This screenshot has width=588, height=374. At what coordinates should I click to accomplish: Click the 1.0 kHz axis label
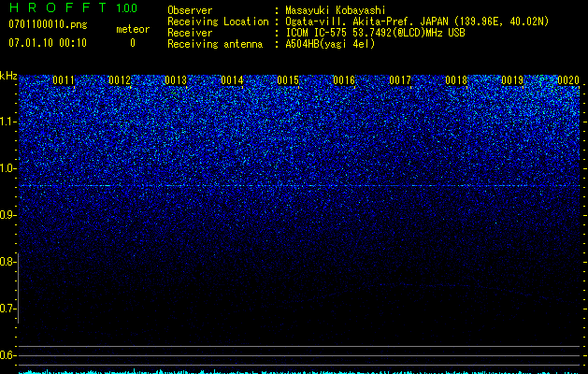click(7, 168)
